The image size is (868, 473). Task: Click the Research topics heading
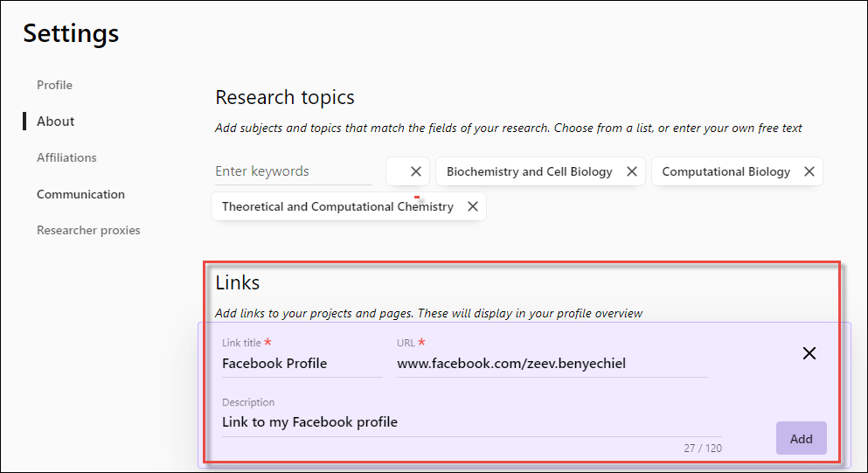coord(285,97)
